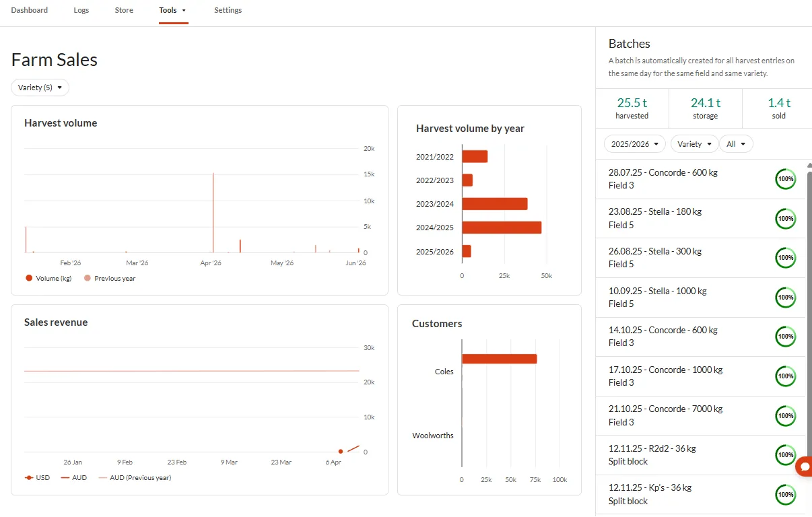Open batch 12.11.25 Kp's 36 kg
Viewport: 812px width, 517px height.
click(x=700, y=495)
